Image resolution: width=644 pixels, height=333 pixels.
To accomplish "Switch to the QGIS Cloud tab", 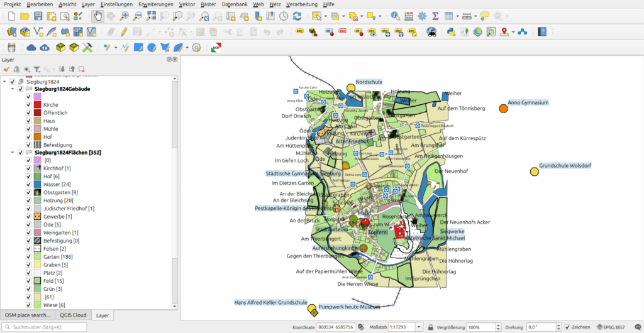I will coord(74,315).
